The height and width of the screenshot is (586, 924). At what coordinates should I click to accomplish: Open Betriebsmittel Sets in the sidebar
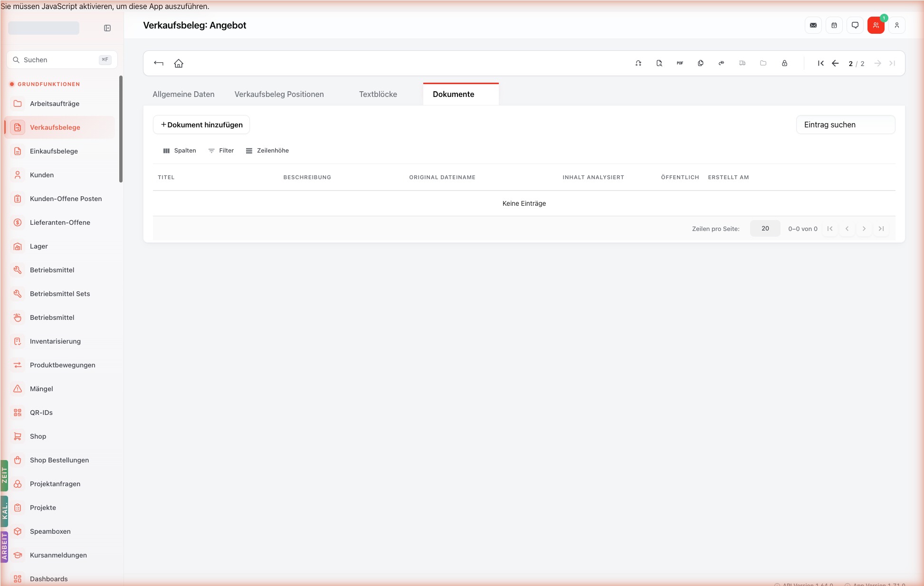click(x=60, y=294)
